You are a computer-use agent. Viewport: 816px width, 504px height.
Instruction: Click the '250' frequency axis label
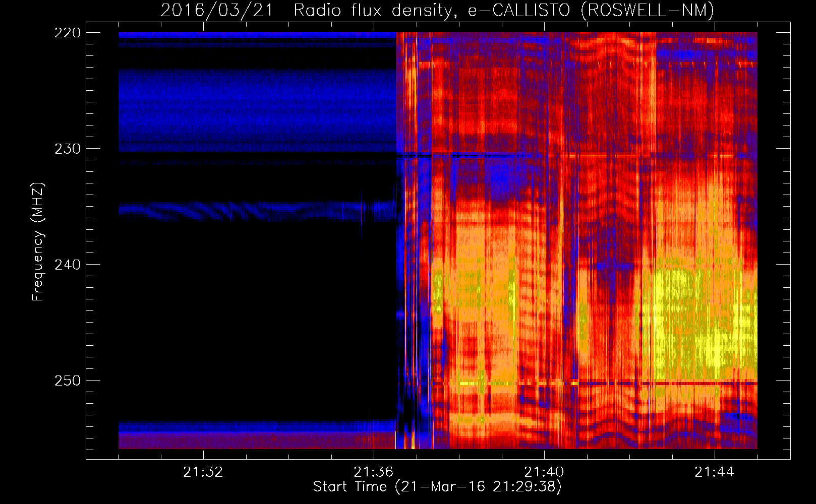click(67, 381)
